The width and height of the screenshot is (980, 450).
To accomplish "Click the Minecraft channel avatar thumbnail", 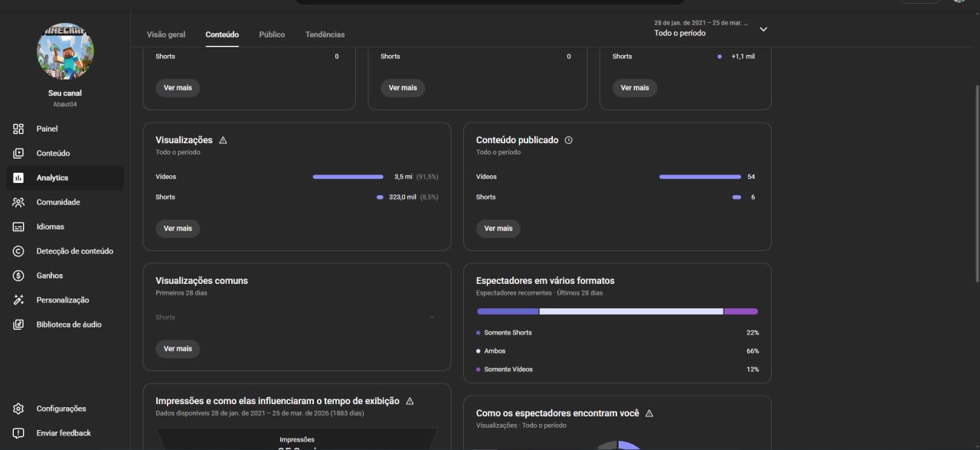I will pos(65,51).
